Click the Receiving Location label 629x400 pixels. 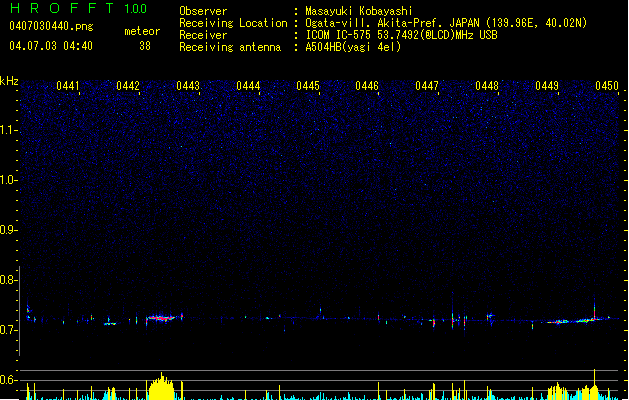click(x=233, y=23)
